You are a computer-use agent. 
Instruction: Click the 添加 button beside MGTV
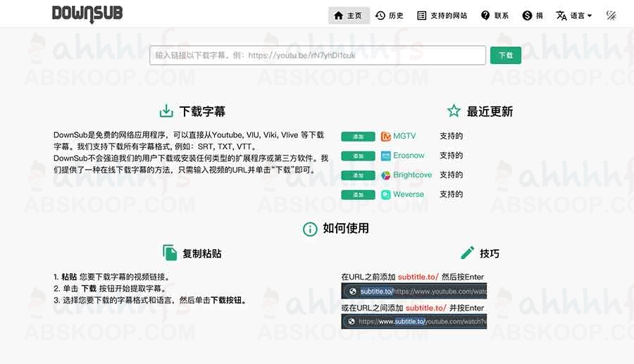click(358, 137)
